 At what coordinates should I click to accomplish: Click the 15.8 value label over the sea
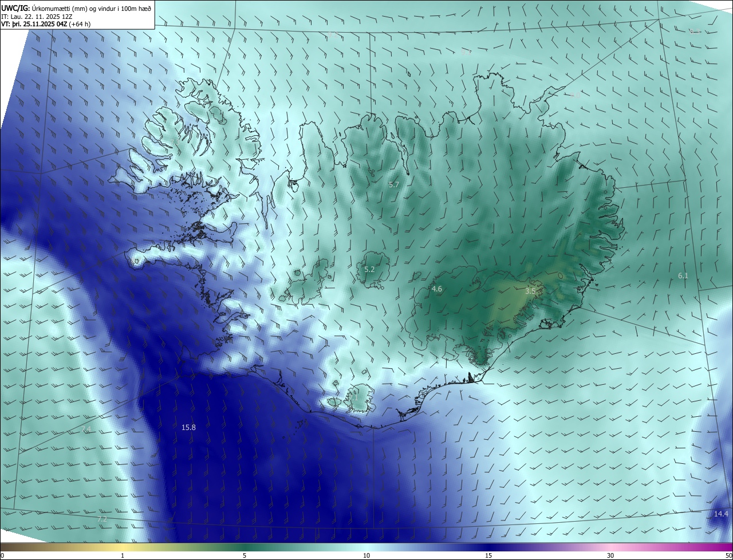pyautogui.click(x=188, y=427)
